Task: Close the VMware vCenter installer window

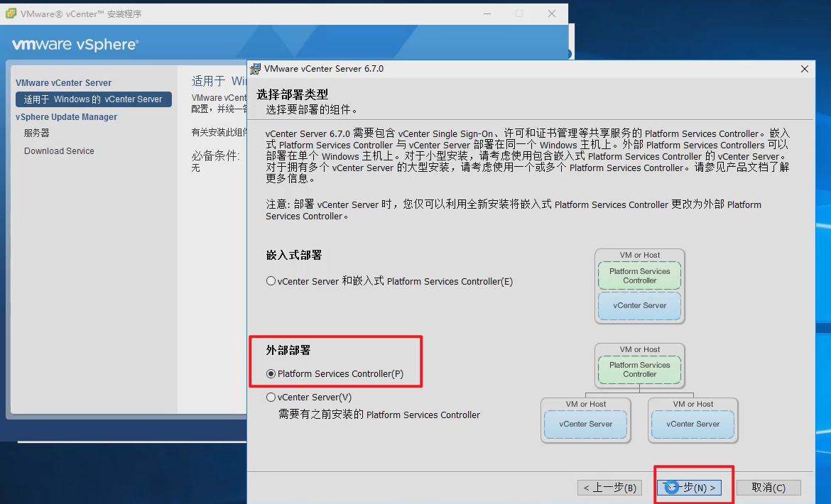Action: pyautogui.click(x=552, y=13)
